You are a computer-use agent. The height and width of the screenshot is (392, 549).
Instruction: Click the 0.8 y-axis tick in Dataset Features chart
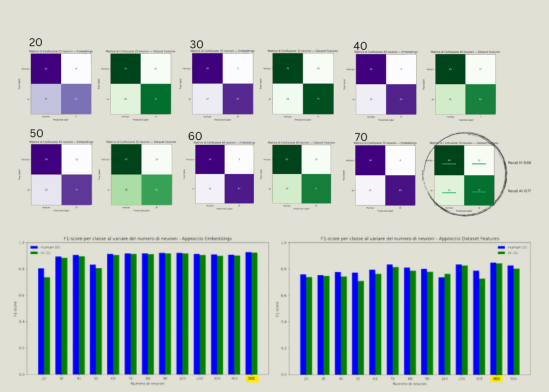[284, 269]
